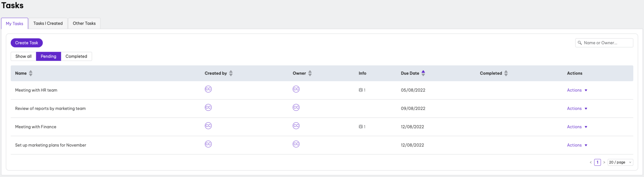Click the info icon on Meeting with Finance row
Screen dimensions: 644x177
[x=361, y=127]
